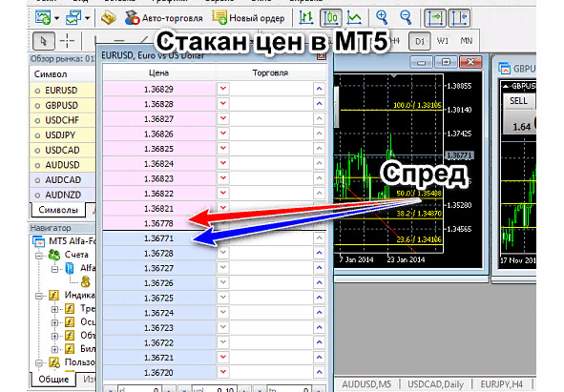Select the bar chart type icon
The height and width of the screenshot is (392, 564).
click(306, 17)
